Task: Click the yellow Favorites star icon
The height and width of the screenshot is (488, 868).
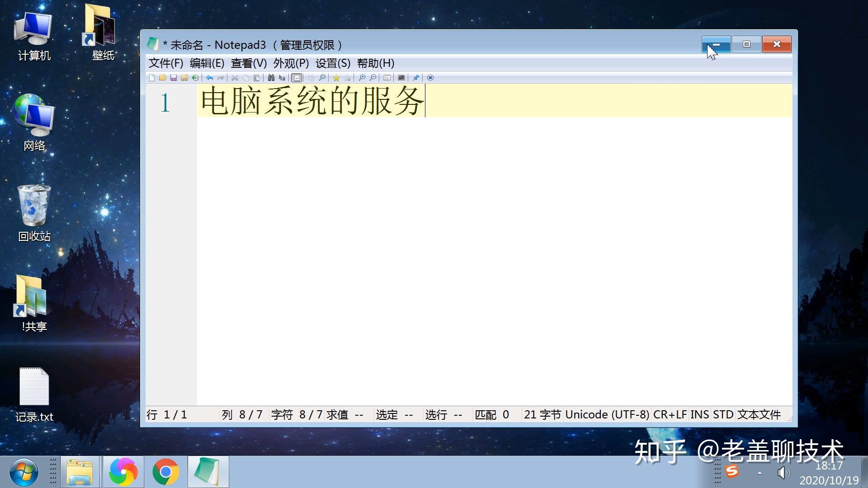Action: click(x=336, y=78)
